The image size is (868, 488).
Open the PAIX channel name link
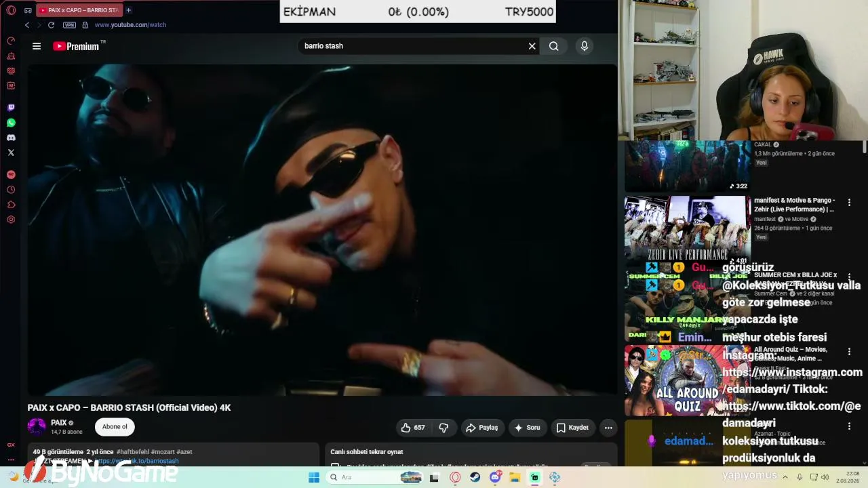click(x=58, y=423)
